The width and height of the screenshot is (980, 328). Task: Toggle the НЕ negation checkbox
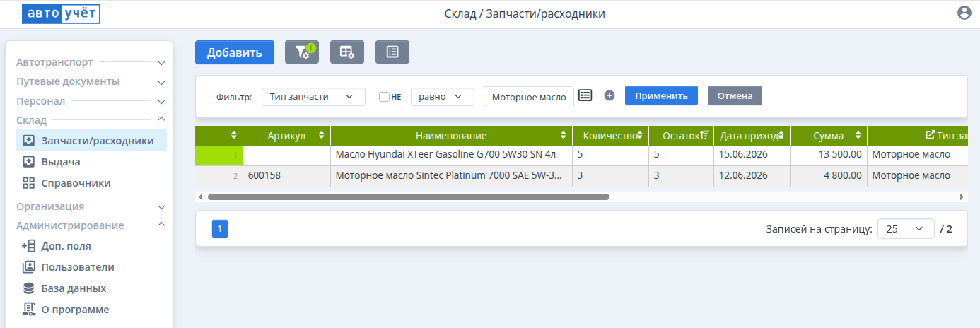click(385, 96)
